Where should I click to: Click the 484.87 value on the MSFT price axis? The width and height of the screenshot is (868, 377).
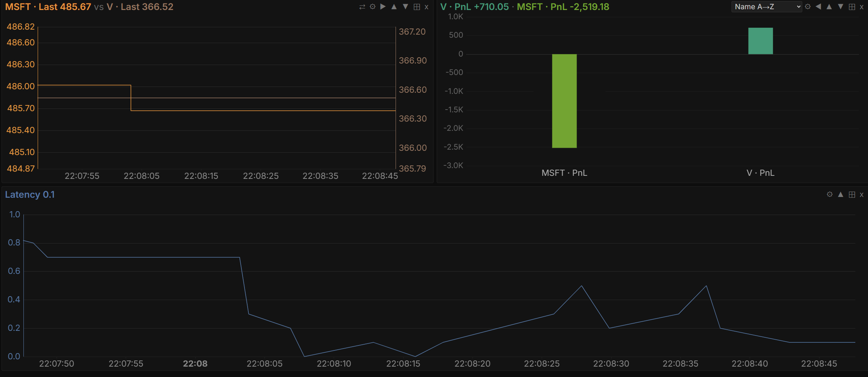[x=21, y=168]
